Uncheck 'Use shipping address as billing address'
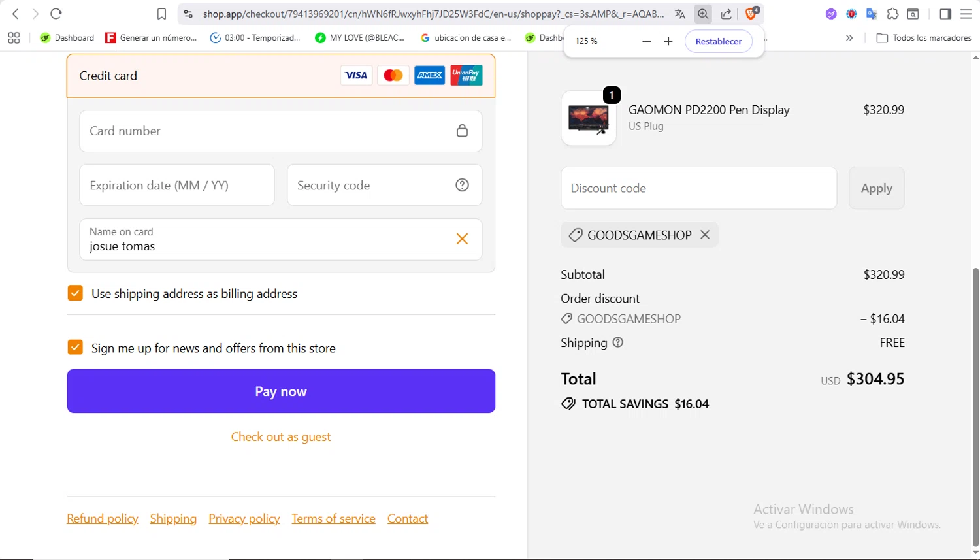Image resolution: width=980 pixels, height=560 pixels. [75, 293]
